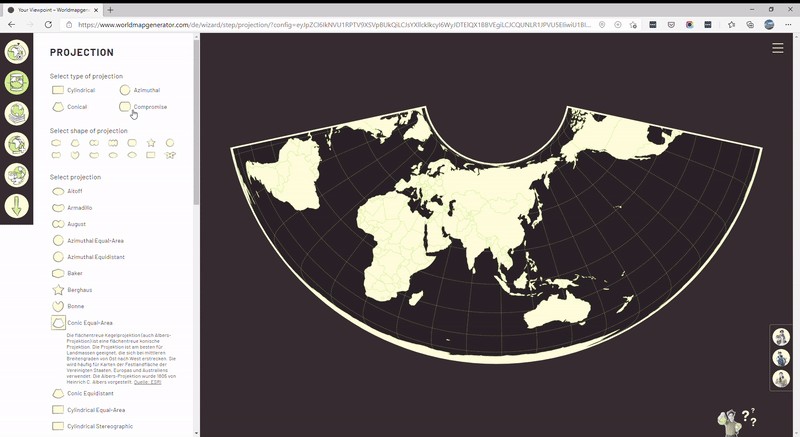Choose the Armadillo projection
Image resolution: width=800 pixels, height=437 pixels.
click(x=82, y=208)
